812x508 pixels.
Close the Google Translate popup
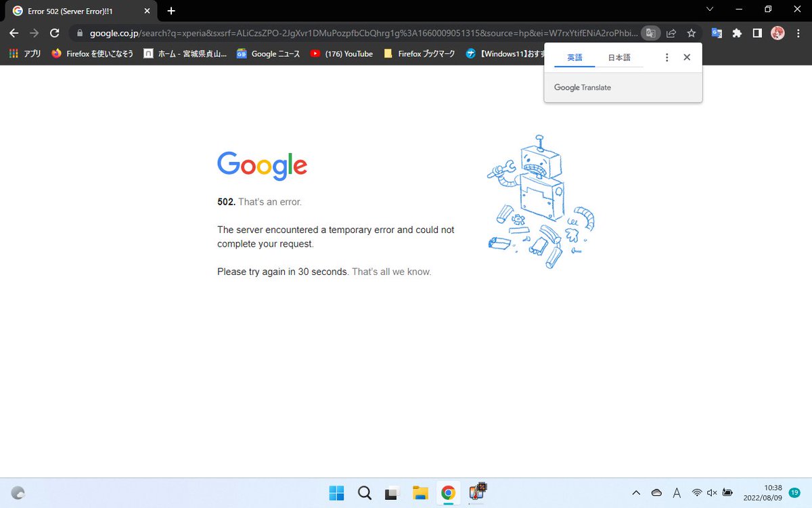pyautogui.click(x=687, y=58)
